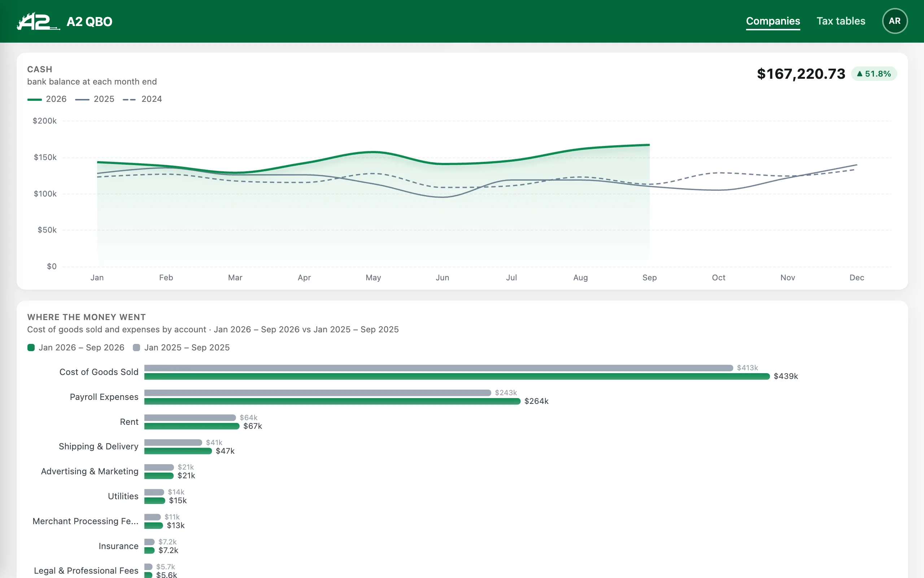Click the green Rent bar
This screenshot has height=578, width=924.
[x=192, y=426]
